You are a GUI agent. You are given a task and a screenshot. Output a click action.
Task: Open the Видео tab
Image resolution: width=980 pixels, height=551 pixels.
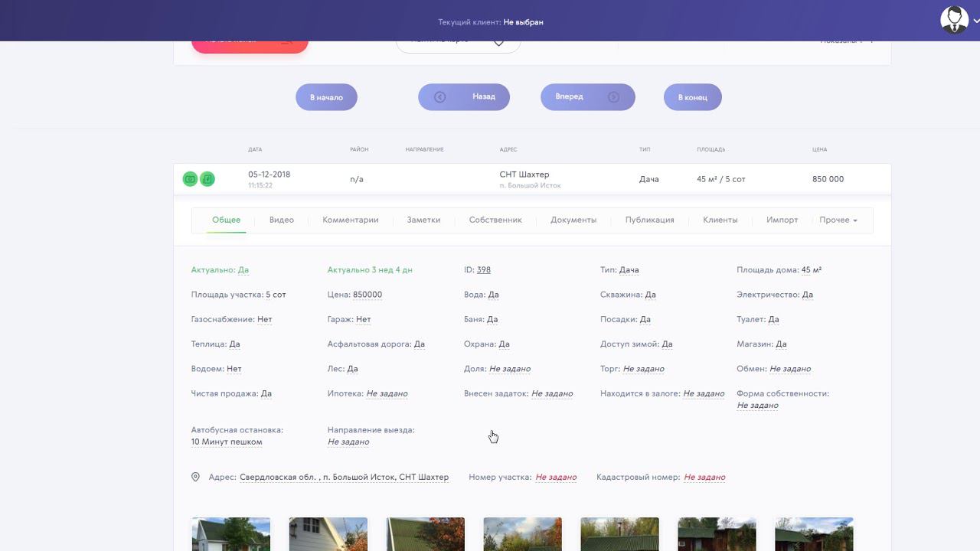(282, 220)
